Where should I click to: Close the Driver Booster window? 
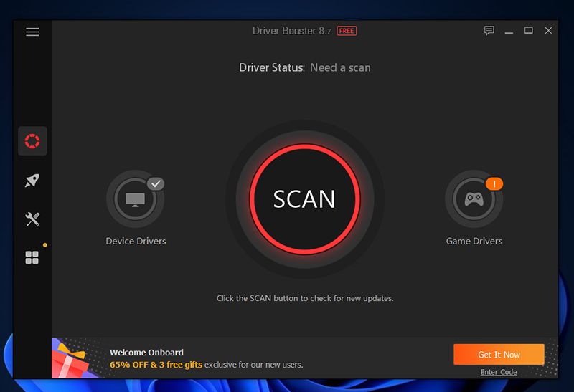tap(548, 31)
